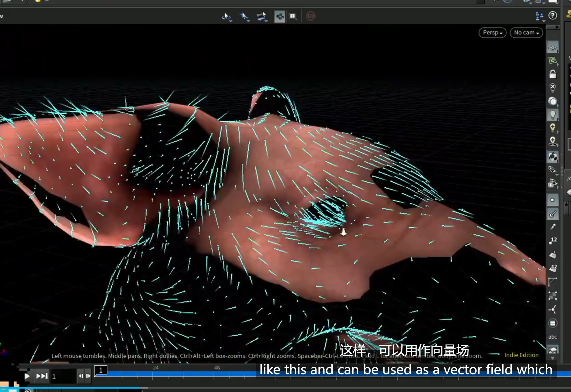The width and height of the screenshot is (571, 392).
Task: Open visualizer glasses with play icon
Action: [553, 183]
